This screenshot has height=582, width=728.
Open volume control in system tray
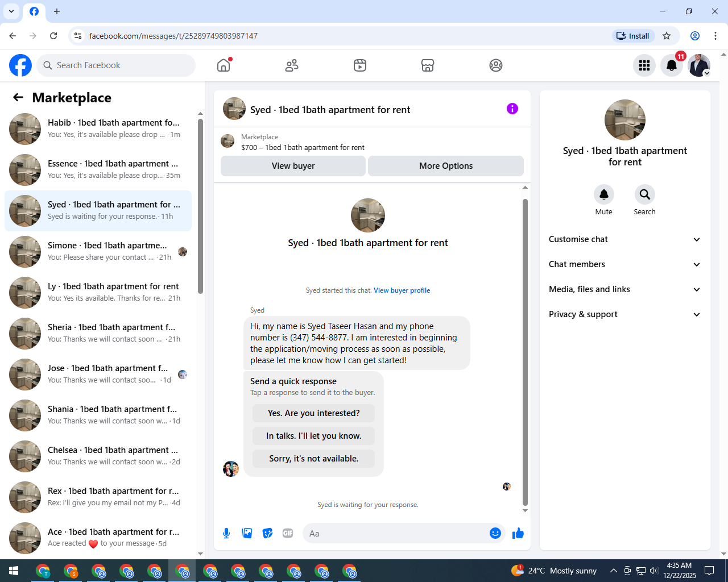654,571
